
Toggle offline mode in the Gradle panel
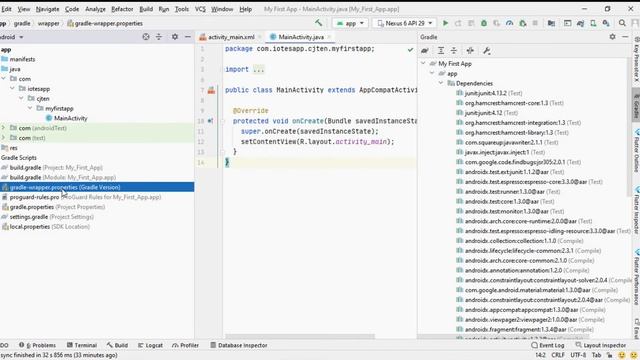[470, 51]
